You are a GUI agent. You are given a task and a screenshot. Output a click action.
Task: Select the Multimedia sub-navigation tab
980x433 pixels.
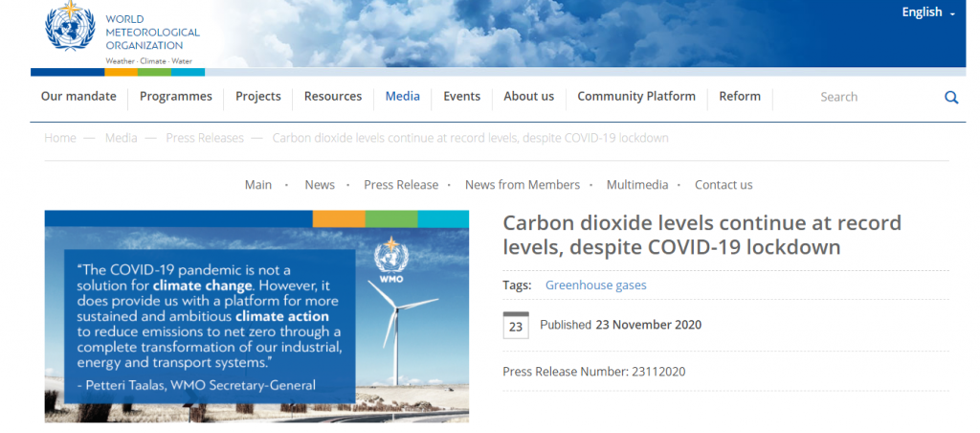point(637,185)
